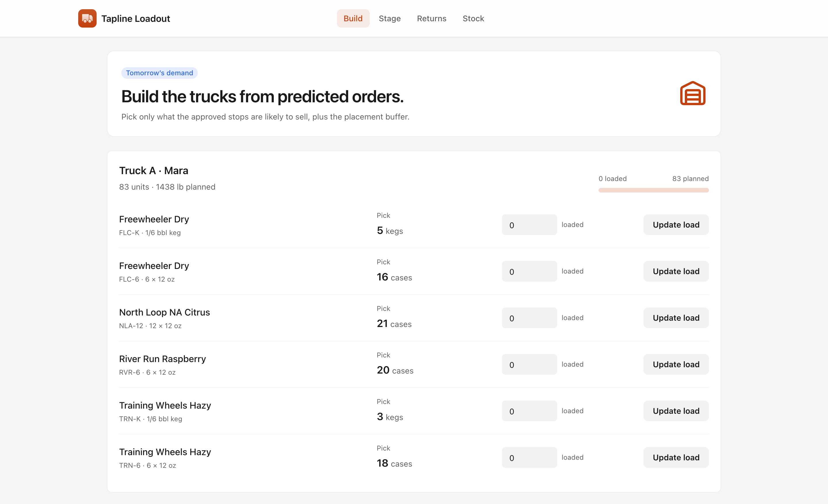
Task: Click the Truck A load progress bar
Action: (x=653, y=191)
